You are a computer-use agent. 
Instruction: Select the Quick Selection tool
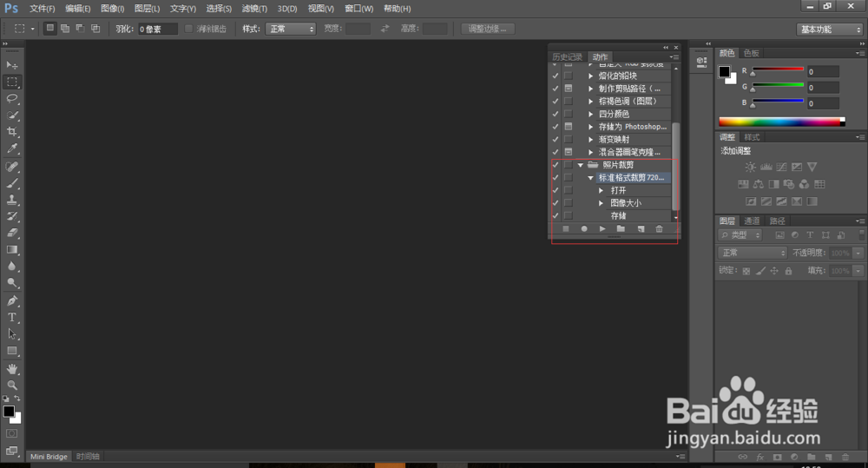click(x=11, y=115)
